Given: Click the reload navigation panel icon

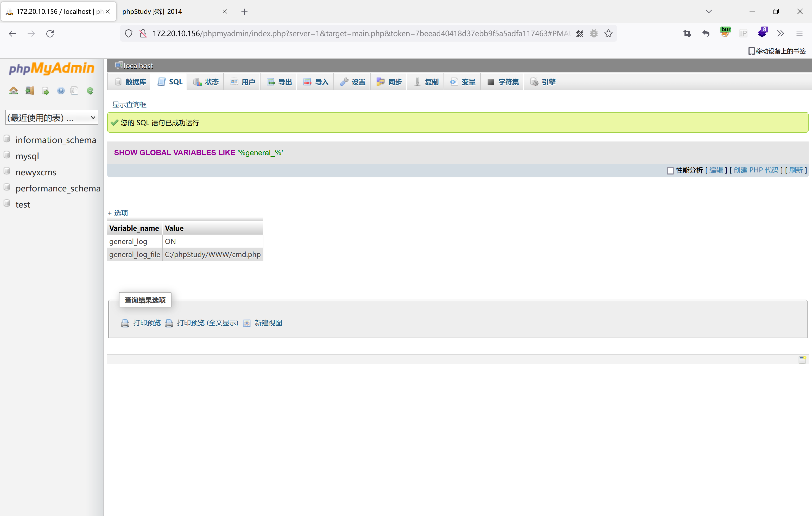Looking at the screenshot, I should (x=90, y=90).
